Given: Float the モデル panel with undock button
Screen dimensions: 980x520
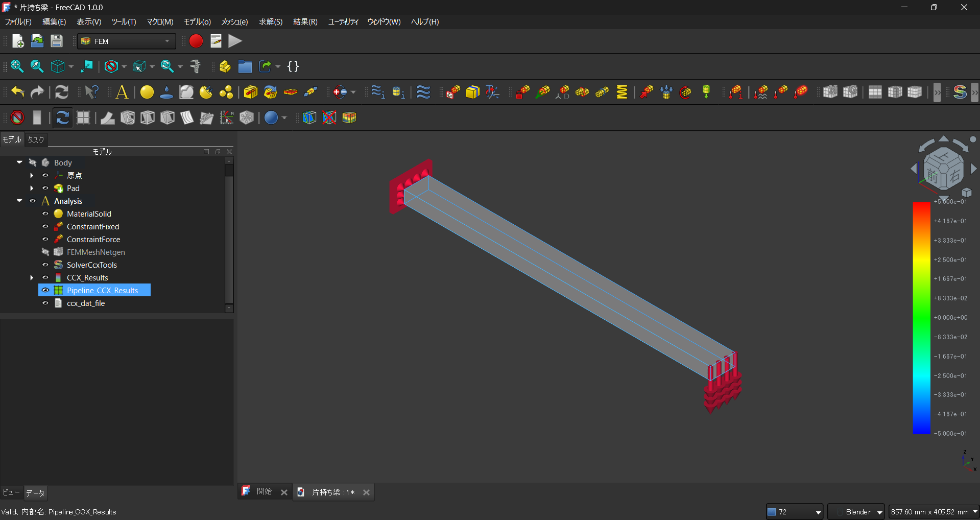Looking at the screenshot, I should click(x=218, y=152).
